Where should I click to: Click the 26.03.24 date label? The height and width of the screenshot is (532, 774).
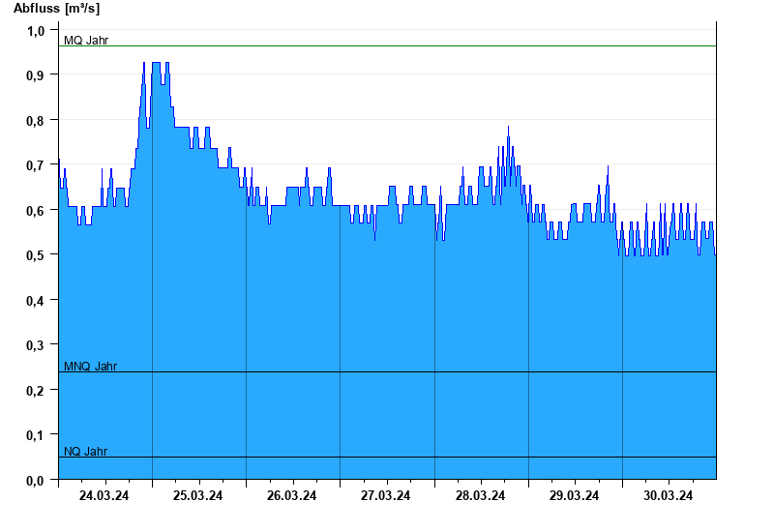pos(292,495)
